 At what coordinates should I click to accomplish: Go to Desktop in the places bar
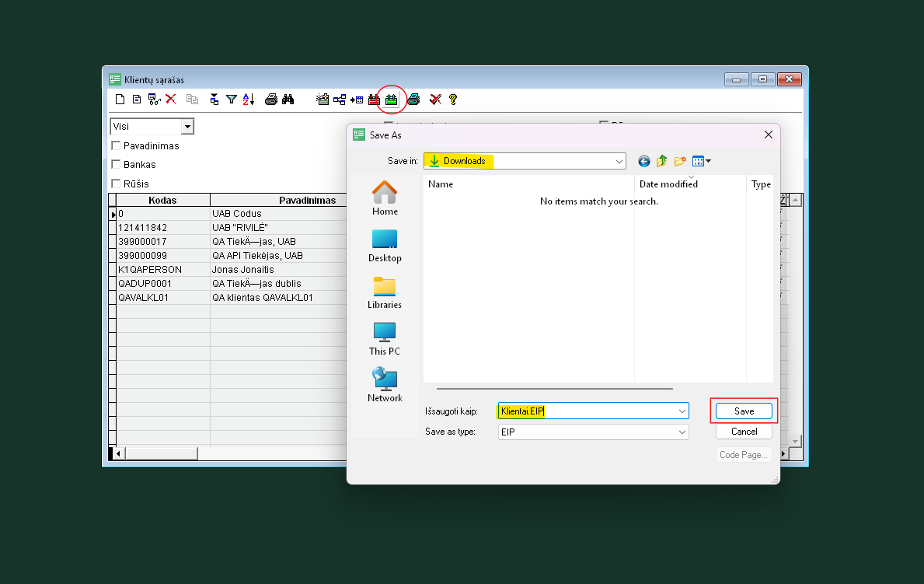pos(385,246)
